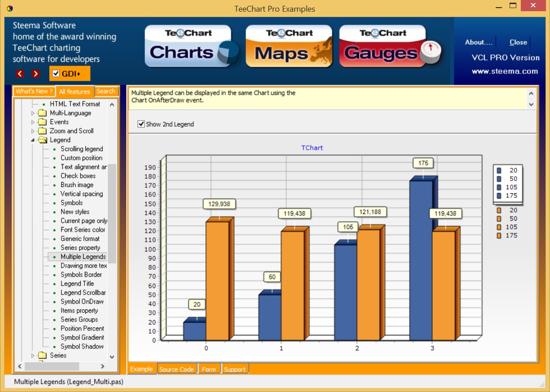Select Symbol Gradient example
This screenshot has width=550, height=392.
82,337
